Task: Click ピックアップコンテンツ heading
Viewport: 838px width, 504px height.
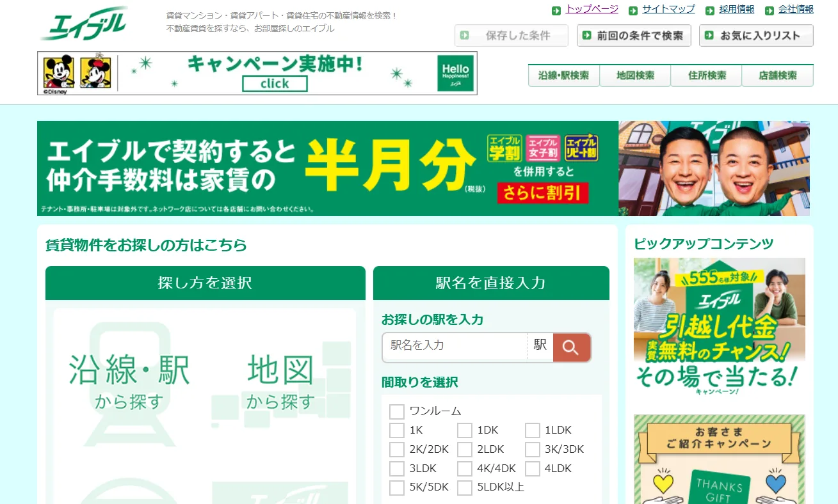Action: [x=704, y=244]
